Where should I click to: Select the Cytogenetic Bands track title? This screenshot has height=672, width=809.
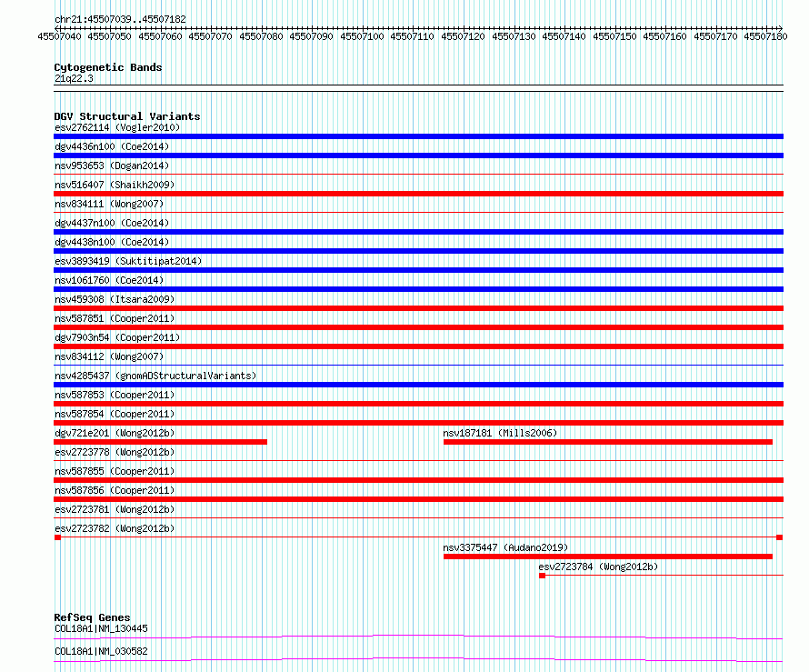point(108,67)
